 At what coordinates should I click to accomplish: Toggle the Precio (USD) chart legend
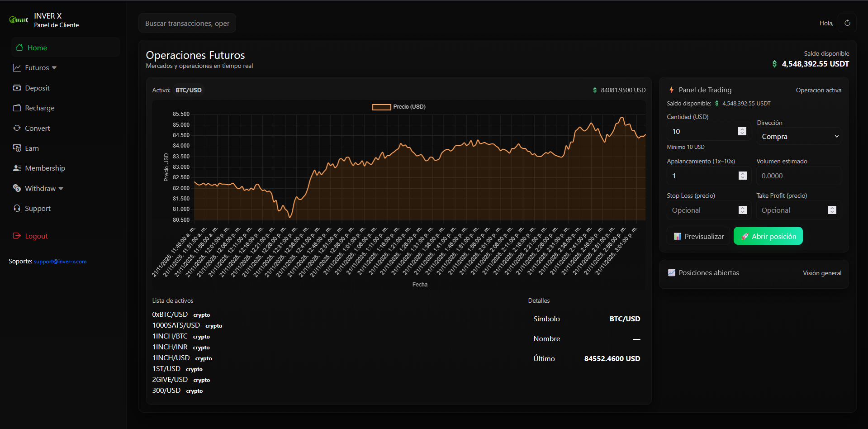[x=398, y=107]
